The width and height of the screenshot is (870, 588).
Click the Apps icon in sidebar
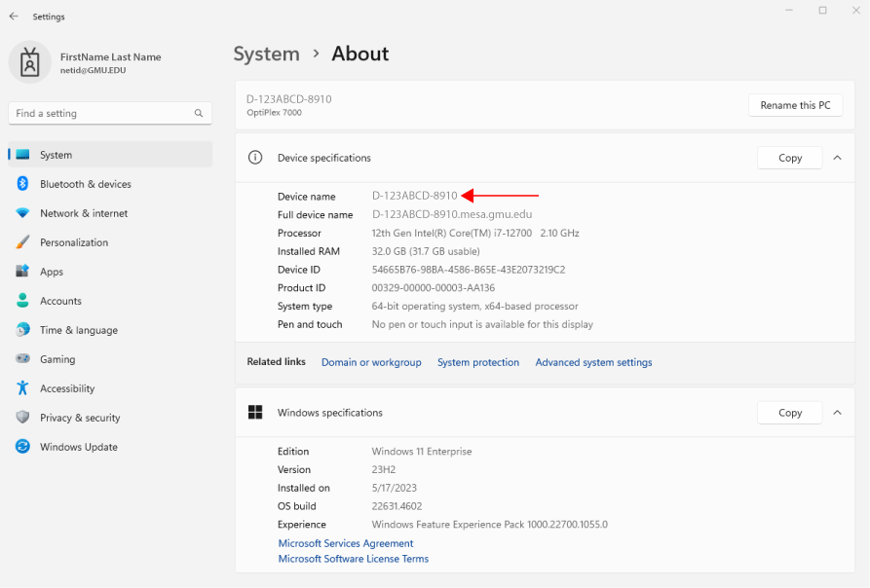tap(22, 271)
